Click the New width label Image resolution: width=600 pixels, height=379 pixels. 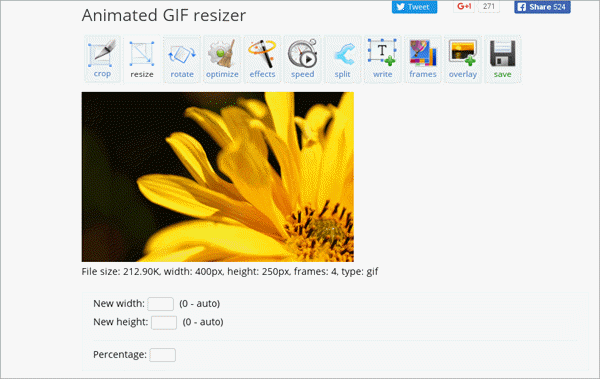point(119,304)
